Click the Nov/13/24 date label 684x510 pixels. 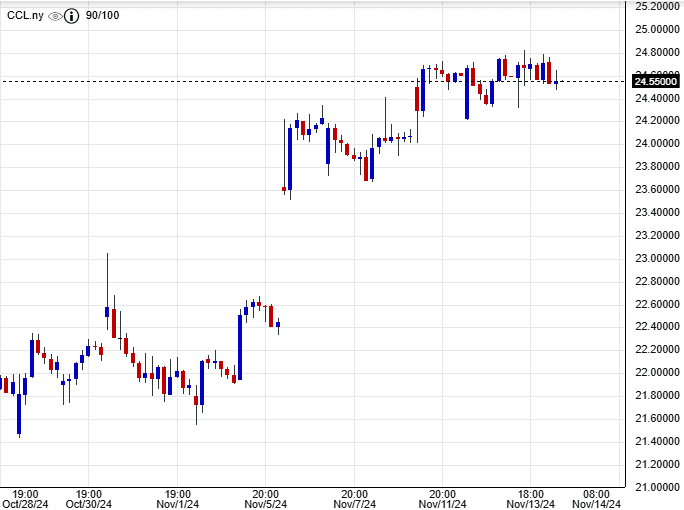coord(531,504)
